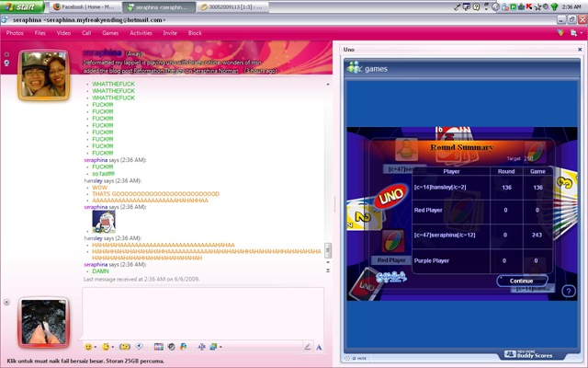
Task: Expand the wink dropdown arrow
Action: tap(112, 347)
